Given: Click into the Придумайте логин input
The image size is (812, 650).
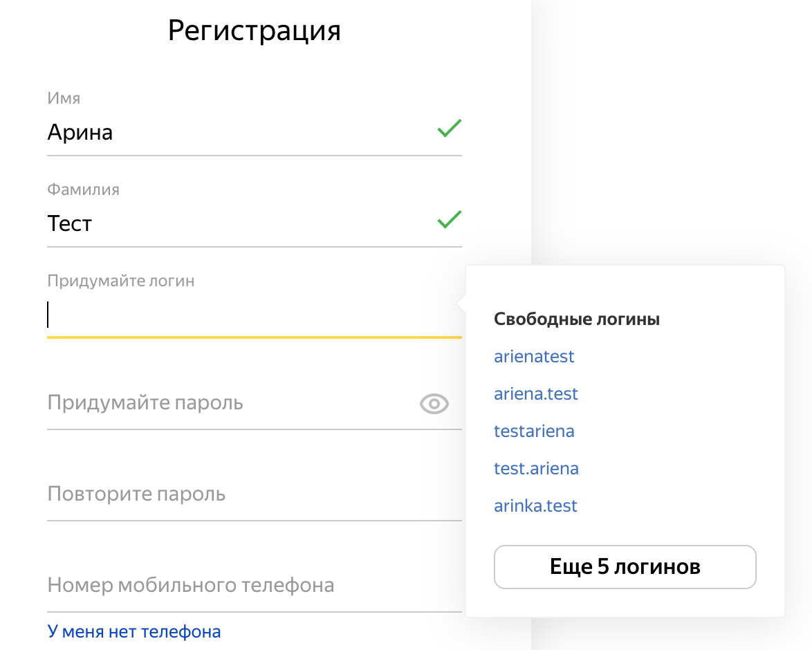Looking at the screenshot, I should (249, 315).
